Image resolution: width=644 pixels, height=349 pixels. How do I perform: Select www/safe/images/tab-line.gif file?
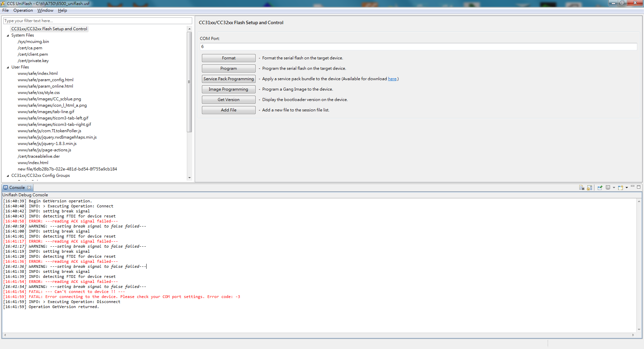coord(46,112)
